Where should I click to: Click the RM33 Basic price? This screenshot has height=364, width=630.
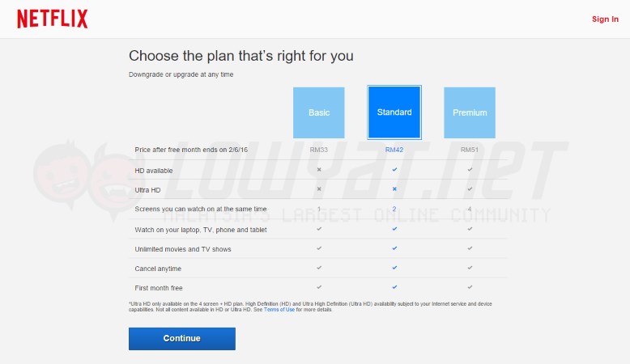tap(319, 150)
